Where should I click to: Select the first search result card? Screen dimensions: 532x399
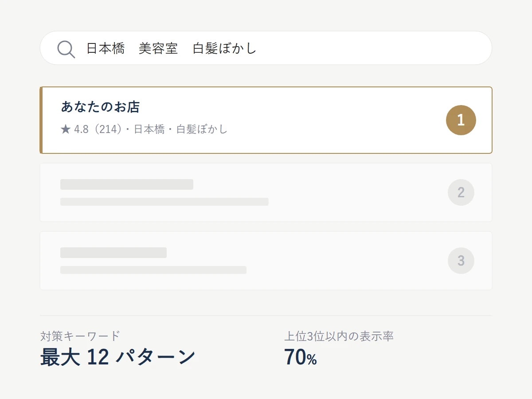coord(266,120)
